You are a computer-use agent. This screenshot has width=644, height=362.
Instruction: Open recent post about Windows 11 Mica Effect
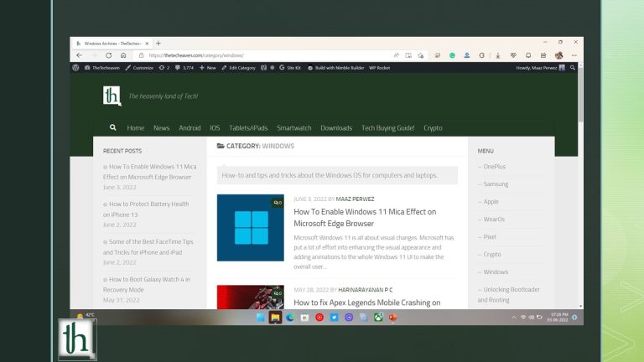(x=150, y=172)
